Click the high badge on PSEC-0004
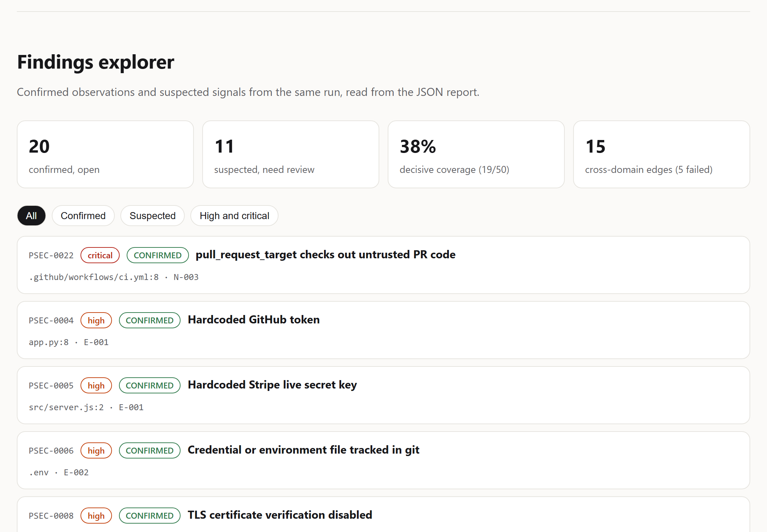This screenshot has height=532, width=767. point(96,320)
